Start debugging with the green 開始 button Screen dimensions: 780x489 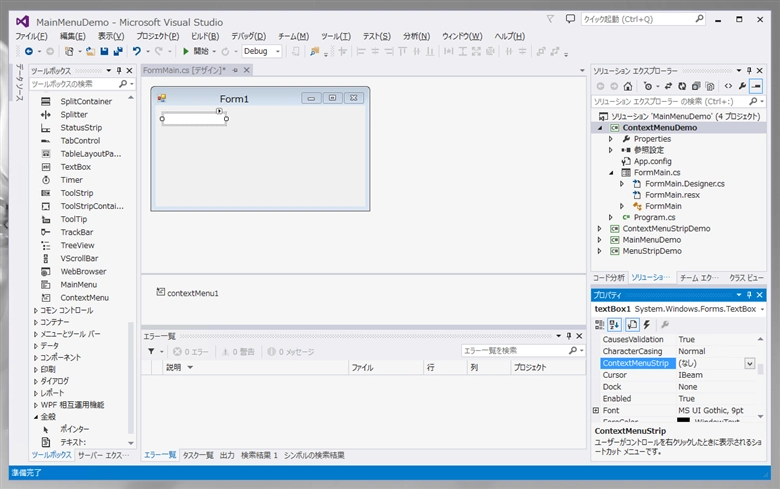pyautogui.click(x=195, y=51)
